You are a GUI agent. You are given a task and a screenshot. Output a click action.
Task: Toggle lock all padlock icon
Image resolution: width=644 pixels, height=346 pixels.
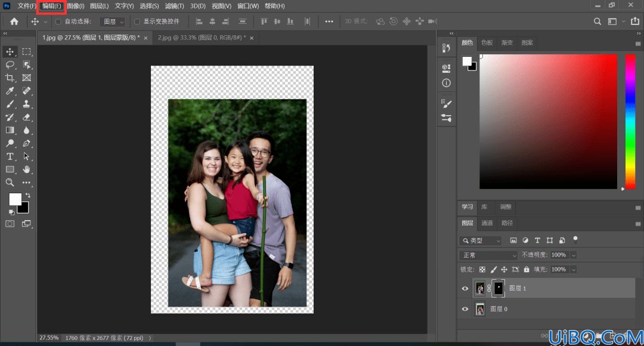pos(526,270)
